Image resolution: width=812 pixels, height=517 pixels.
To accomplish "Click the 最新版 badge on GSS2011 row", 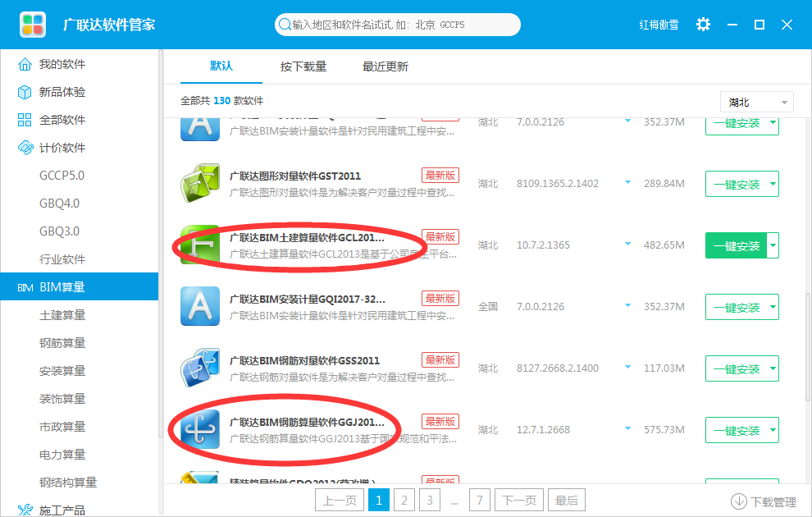I will pos(440,360).
